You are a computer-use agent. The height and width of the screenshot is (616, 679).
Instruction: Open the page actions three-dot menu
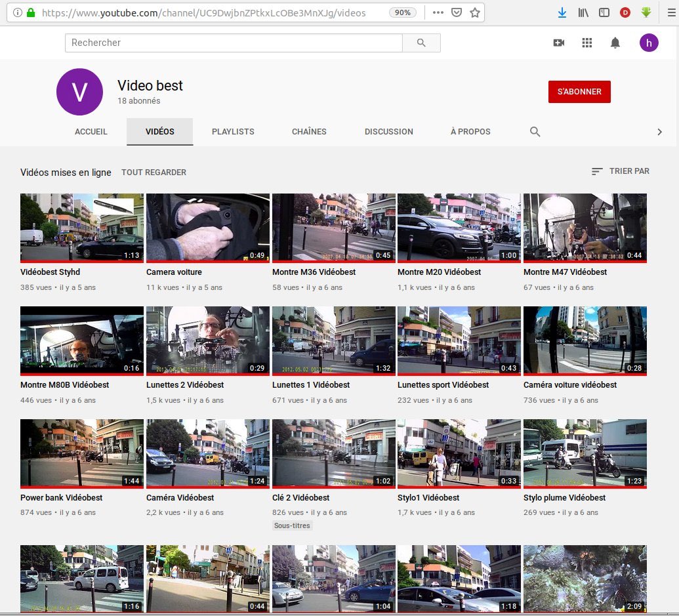438,12
